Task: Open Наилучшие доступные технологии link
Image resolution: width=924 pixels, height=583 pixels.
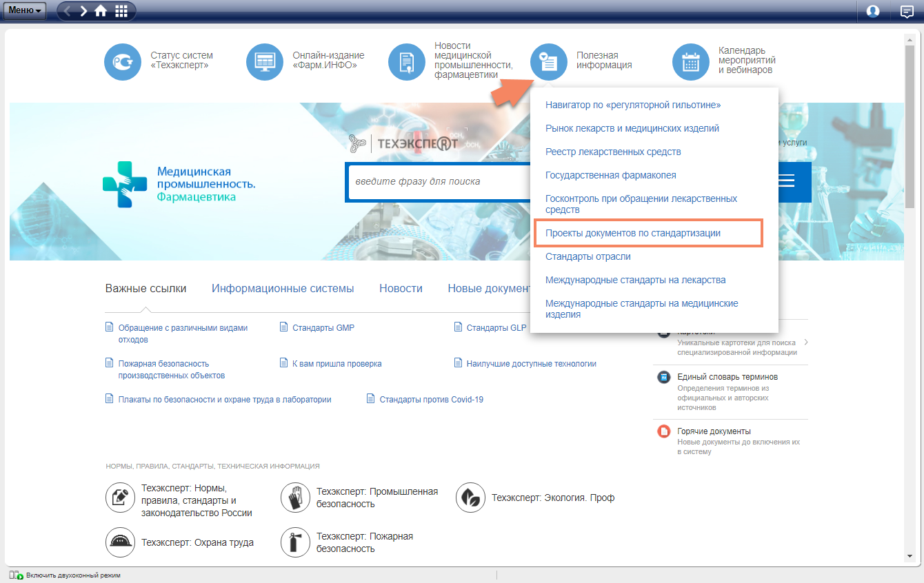Action: click(x=532, y=363)
